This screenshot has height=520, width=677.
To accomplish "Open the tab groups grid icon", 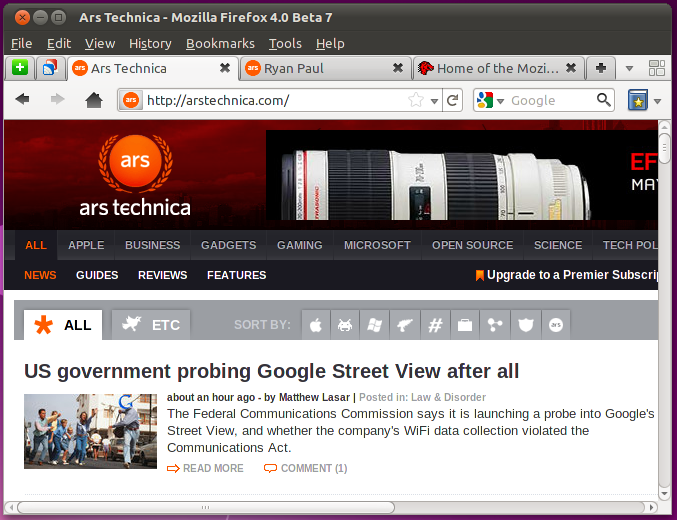I will (x=657, y=68).
